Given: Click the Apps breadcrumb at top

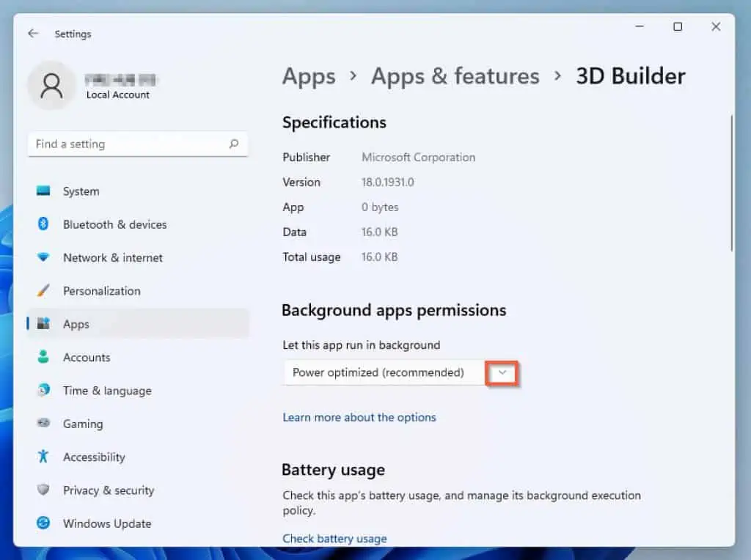Looking at the screenshot, I should (x=309, y=76).
